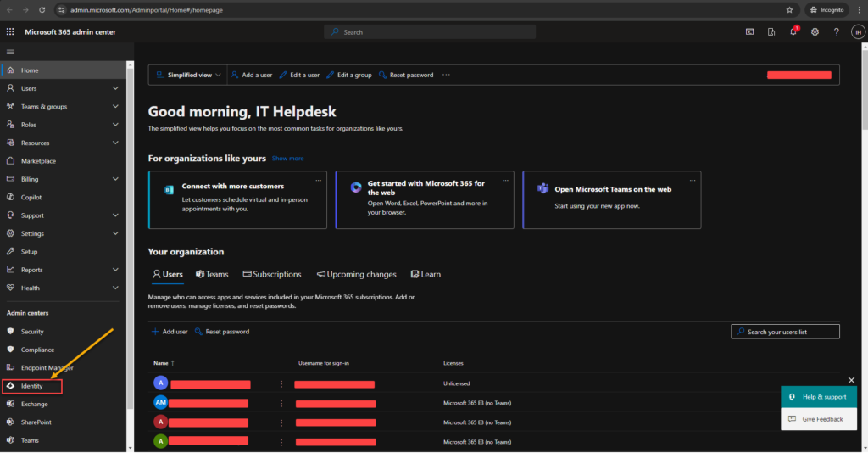Select the AM user avatar

tap(160, 403)
